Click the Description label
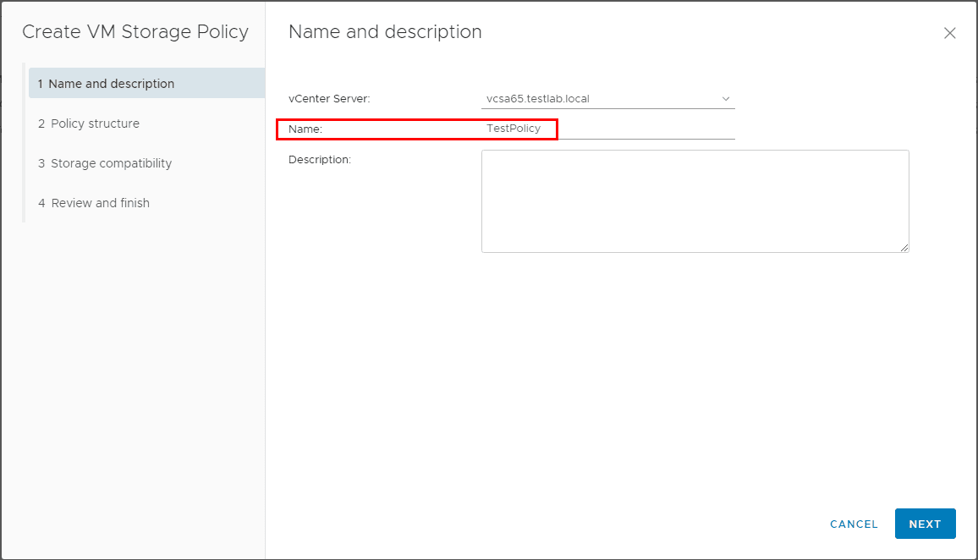978x560 pixels. tap(319, 159)
